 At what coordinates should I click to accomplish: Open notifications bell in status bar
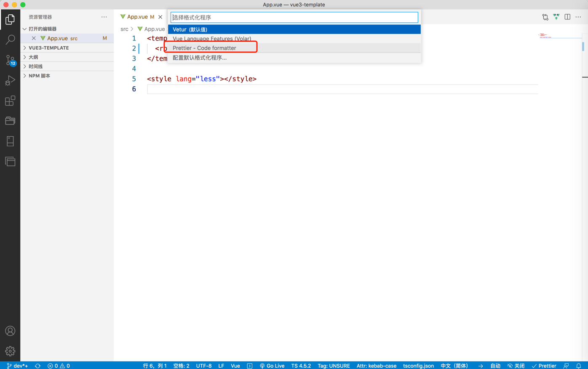point(579,366)
